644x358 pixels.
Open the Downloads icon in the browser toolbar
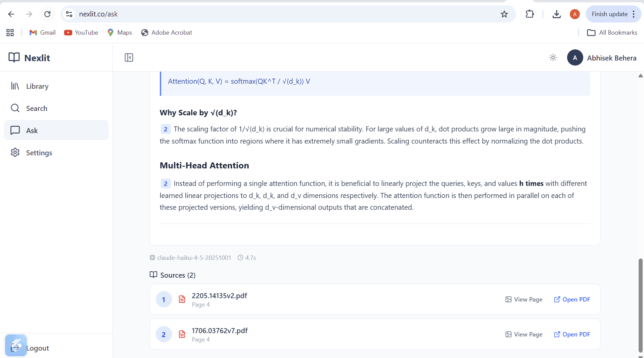pyautogui.click(x=557, y=14)
